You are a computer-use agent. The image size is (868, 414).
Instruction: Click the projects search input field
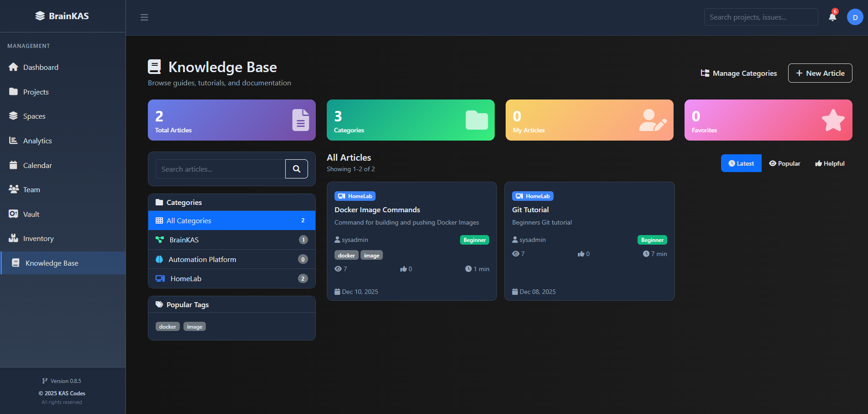(x=761, y=16)
